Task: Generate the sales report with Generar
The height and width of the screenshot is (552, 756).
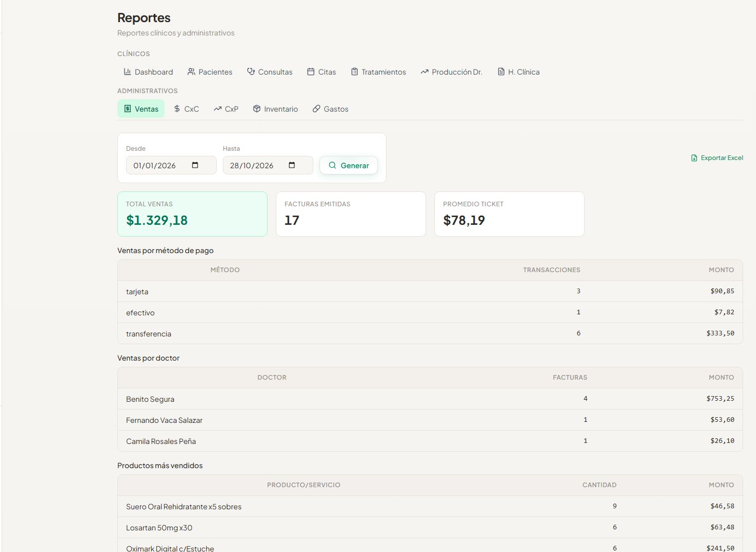Action: tap(348, 165)
